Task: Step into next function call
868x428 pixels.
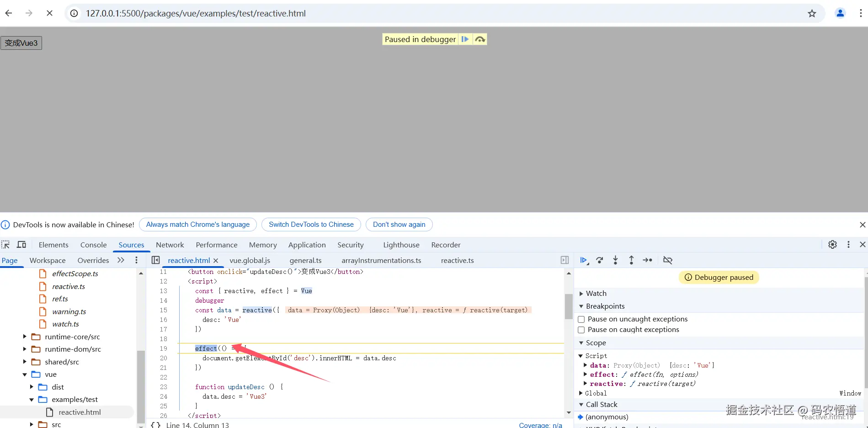Action: tap(616, 260)
